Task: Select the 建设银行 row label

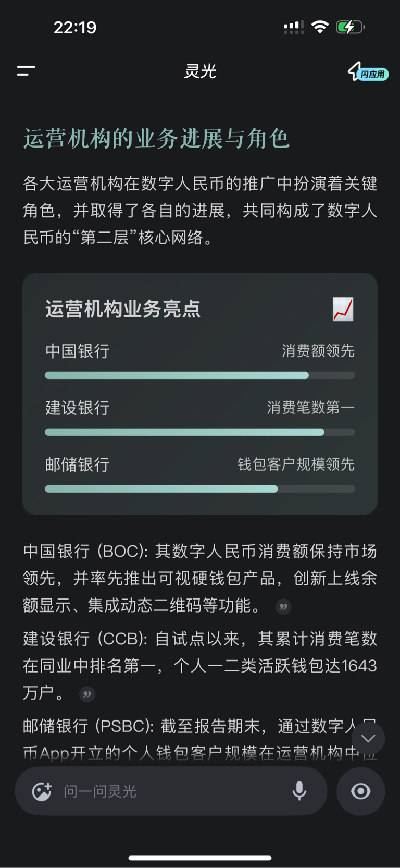Action: click(78, 408)
